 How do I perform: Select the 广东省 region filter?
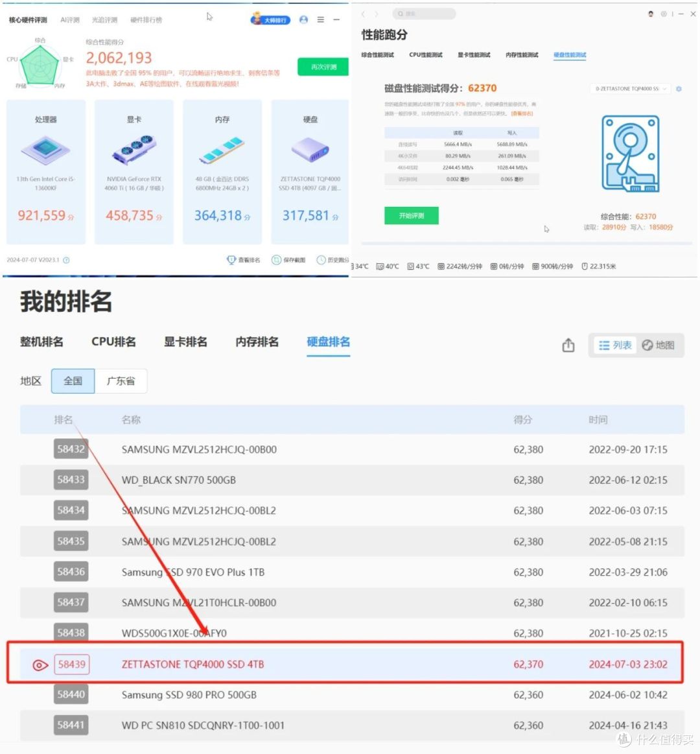coord(121,381)
